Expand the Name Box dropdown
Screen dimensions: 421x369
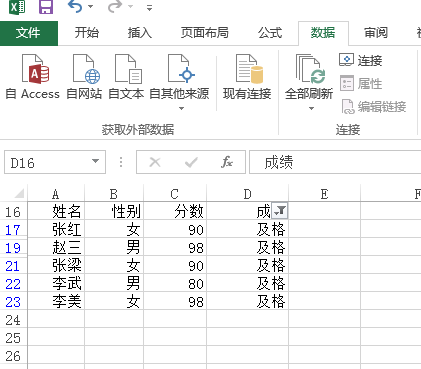[x=96, y=162]
